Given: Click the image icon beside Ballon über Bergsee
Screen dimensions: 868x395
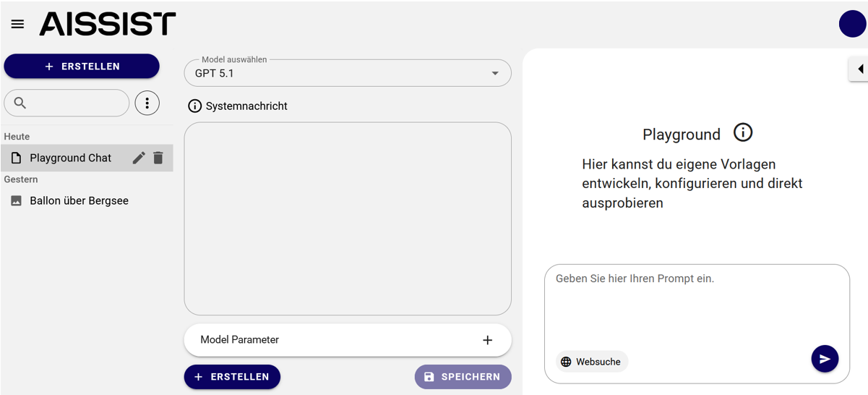Looking at the screenshot, I should 16,201.
